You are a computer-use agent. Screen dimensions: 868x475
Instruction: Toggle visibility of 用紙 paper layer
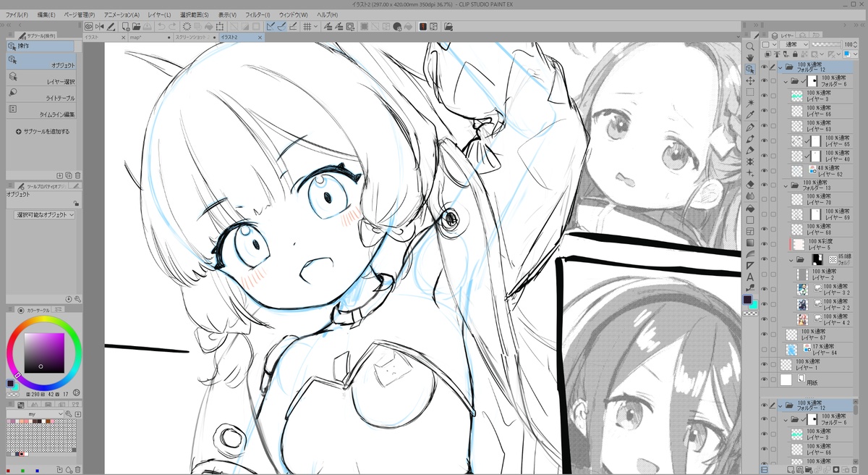click(764, 379)
